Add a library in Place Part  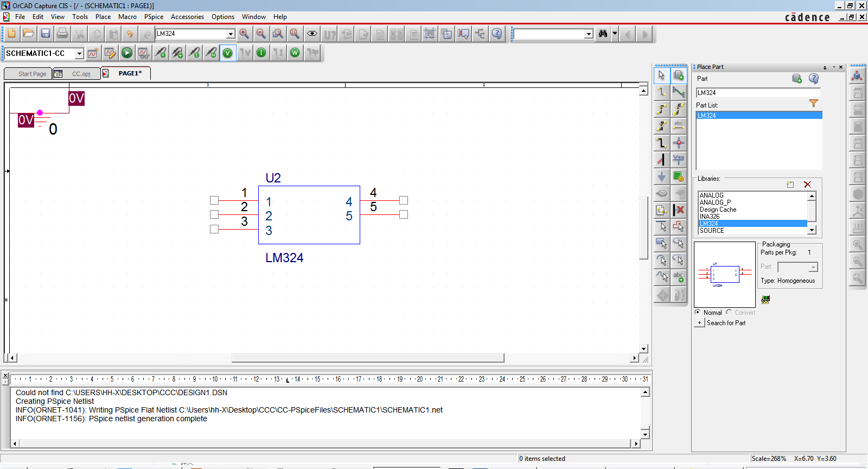(x=790, y=185)
